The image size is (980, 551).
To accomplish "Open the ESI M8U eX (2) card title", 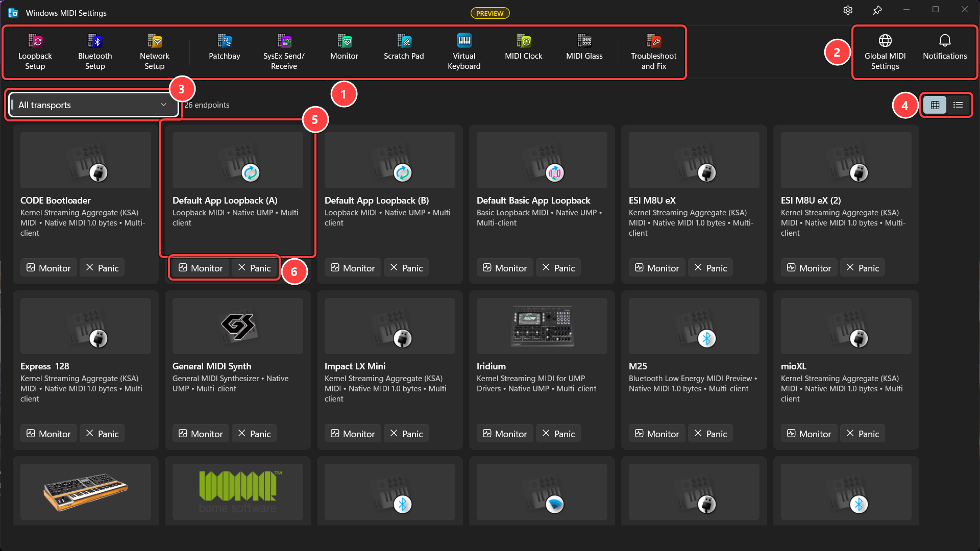I will click(811, 201).
